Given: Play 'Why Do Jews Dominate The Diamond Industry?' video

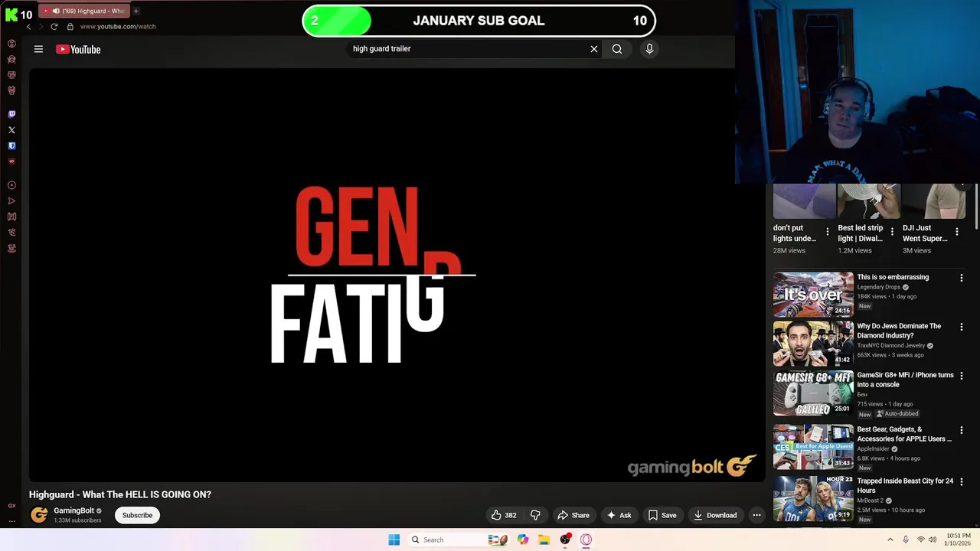Looking at the screenshot, I should (813, 344).
